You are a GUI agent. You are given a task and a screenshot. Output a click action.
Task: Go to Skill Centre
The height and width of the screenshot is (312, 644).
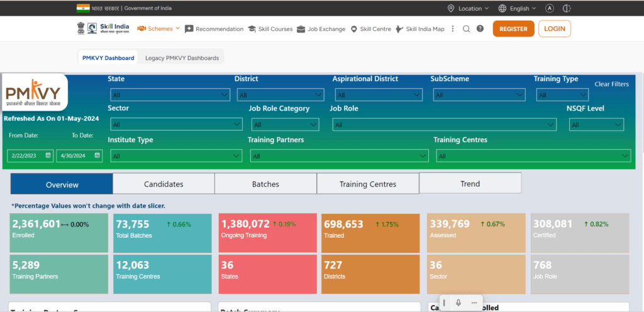click(371, 29)
